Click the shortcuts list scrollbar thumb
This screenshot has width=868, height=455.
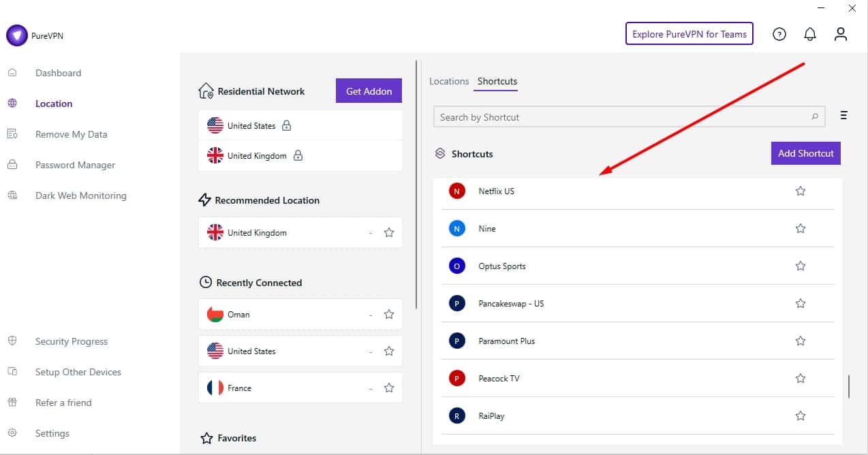click(849, 386)
